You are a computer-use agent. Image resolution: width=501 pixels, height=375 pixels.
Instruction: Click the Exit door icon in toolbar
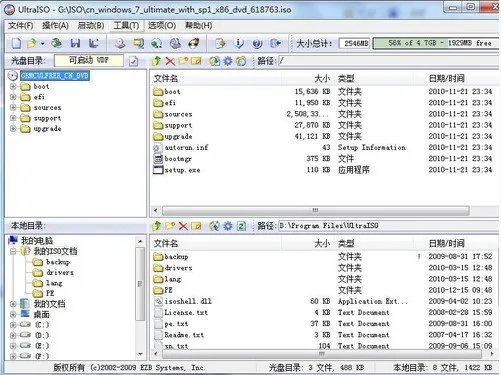point(276,43)
